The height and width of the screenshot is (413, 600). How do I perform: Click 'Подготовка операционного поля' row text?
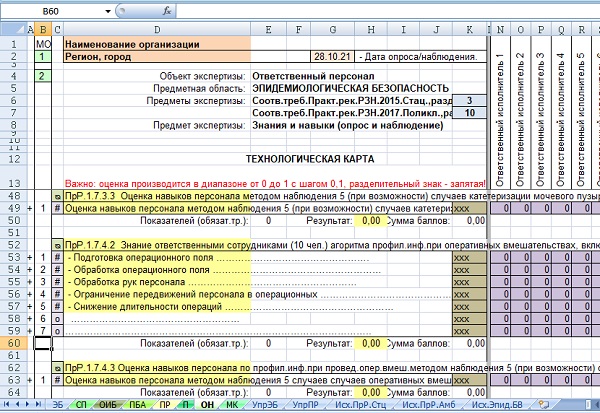click(x=143, y=258)
